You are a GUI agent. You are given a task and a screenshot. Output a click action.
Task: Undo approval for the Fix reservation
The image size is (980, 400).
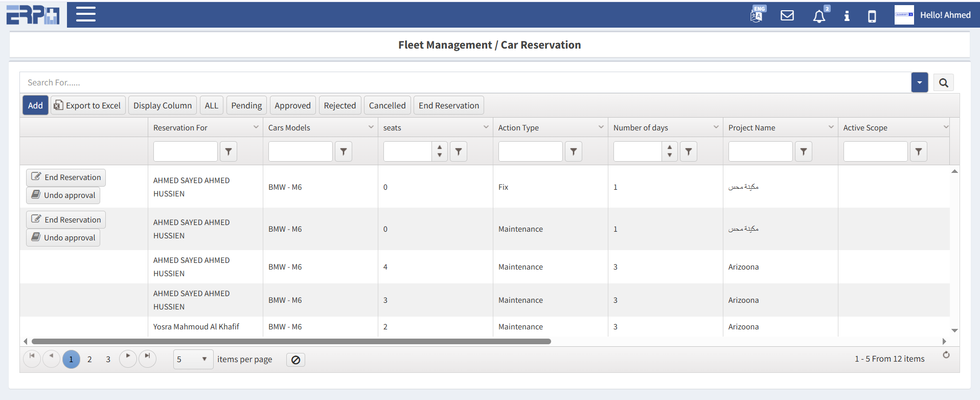tap(63, 195)
